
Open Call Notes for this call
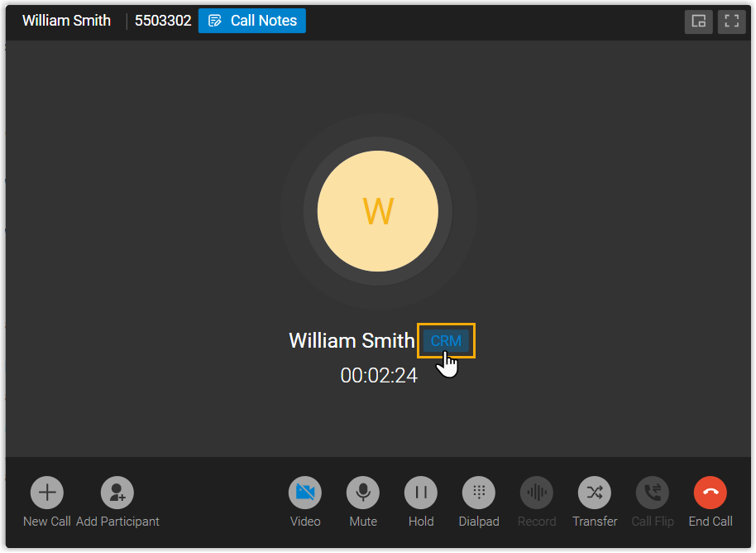coord(252,21)
